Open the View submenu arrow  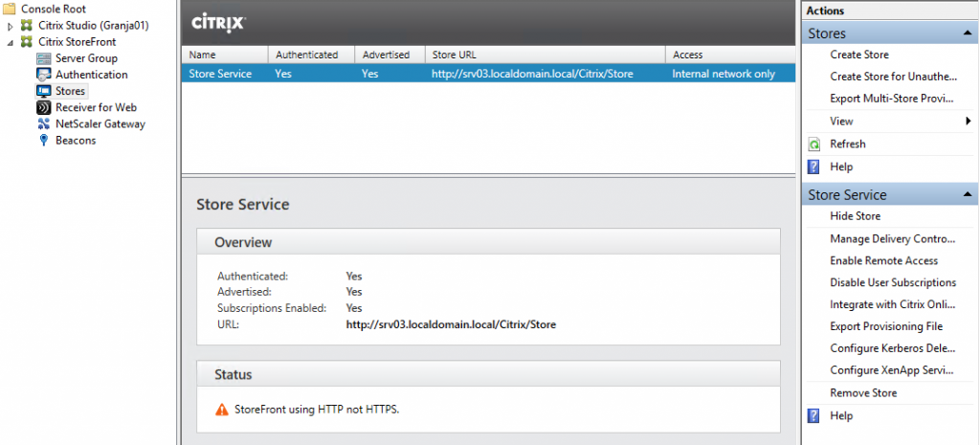point(969,122)
